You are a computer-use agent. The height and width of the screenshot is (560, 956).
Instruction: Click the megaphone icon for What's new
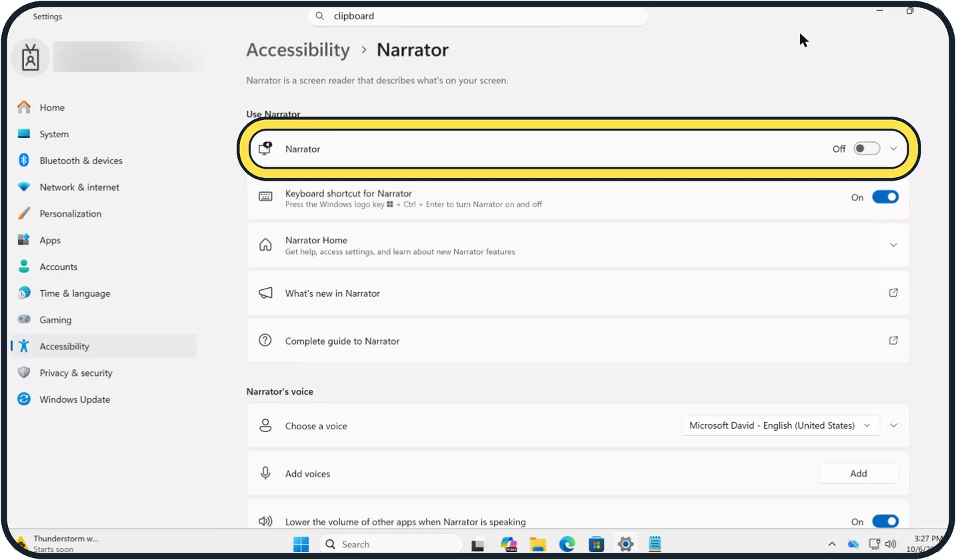265,293
